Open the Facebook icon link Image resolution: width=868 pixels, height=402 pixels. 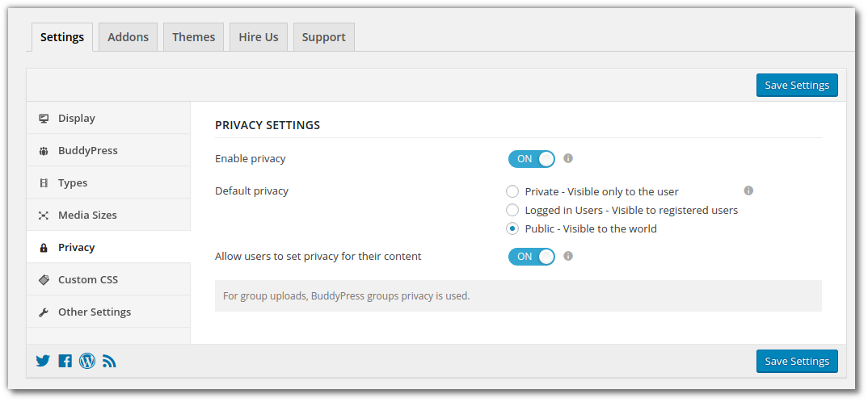coord(65,361)
